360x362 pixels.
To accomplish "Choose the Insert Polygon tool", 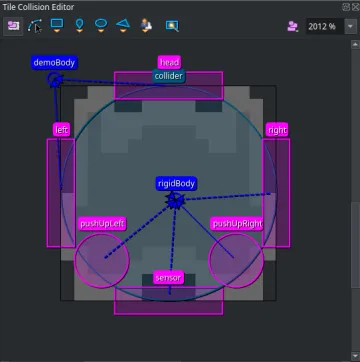I will (123, 25).
